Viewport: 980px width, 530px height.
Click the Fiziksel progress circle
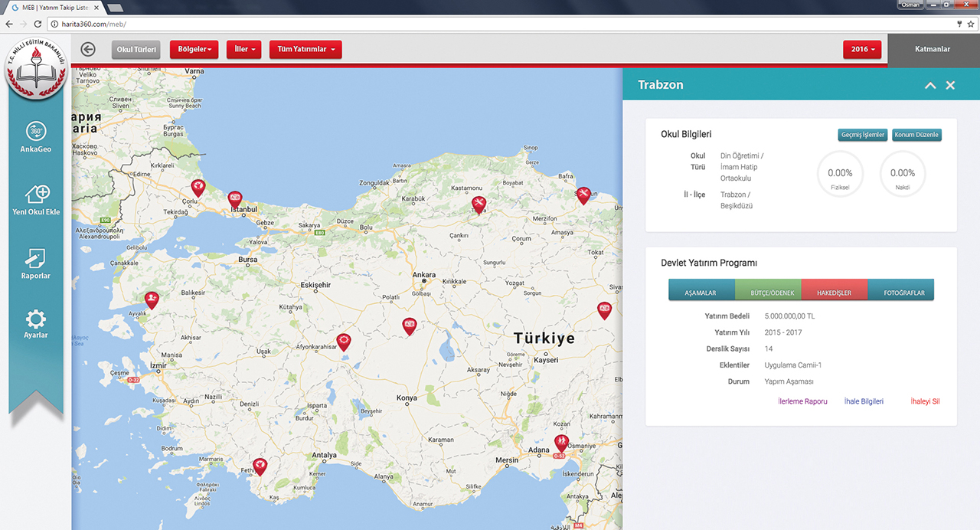tap(840, 174)
